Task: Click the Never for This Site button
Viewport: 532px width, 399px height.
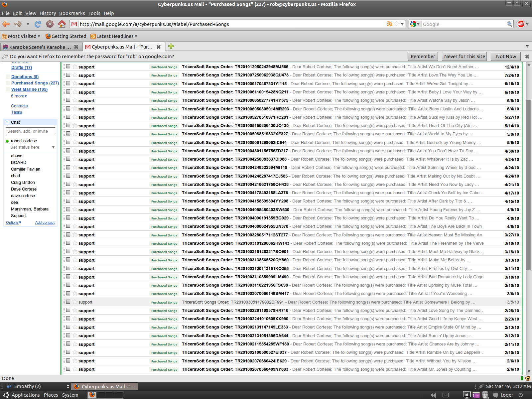Action: pyautogui.click(x=465, y=57)
